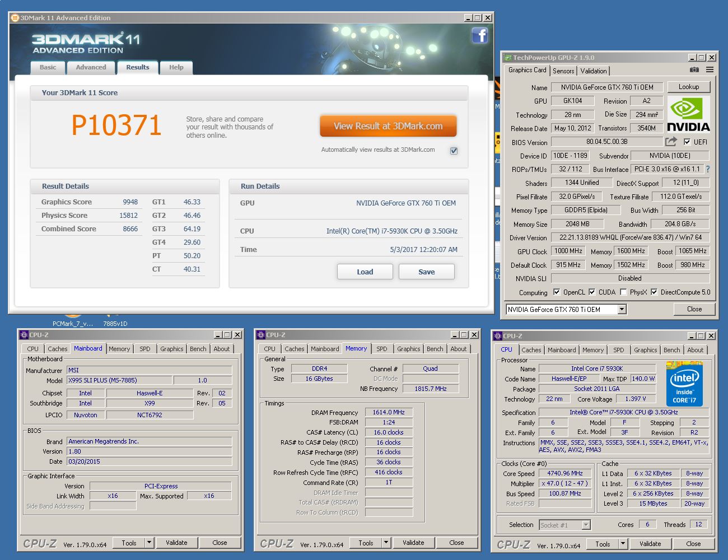Viewport: 728px width, 560px height.
Task: Click the GPU-Z window title icon
Action: (508, 58)
